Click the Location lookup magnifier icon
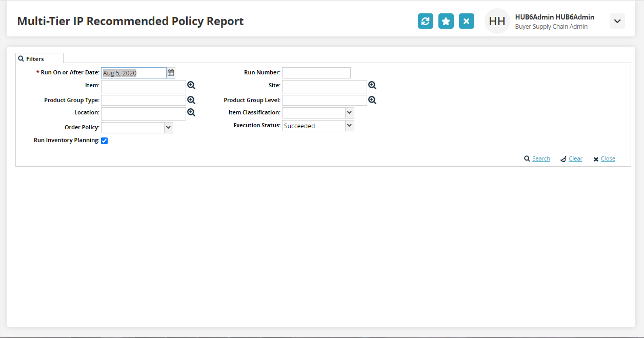The width and height of the screenshot is (644, 338). [191, 112]
